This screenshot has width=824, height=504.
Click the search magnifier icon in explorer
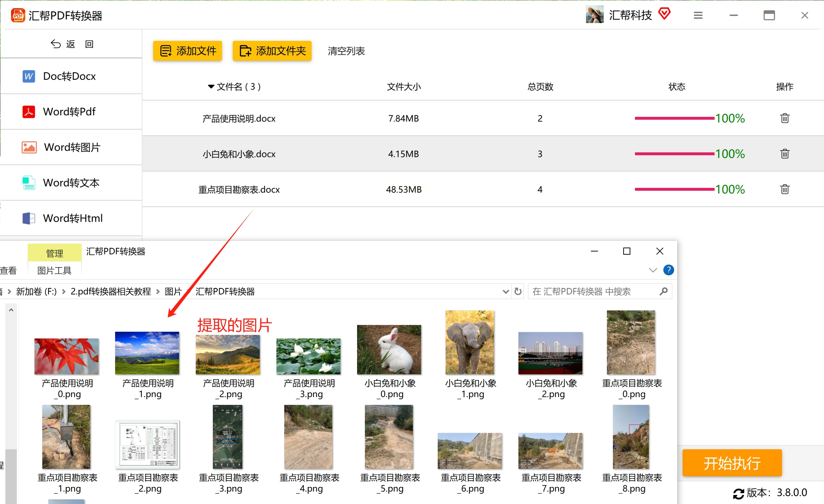(663, 292)
